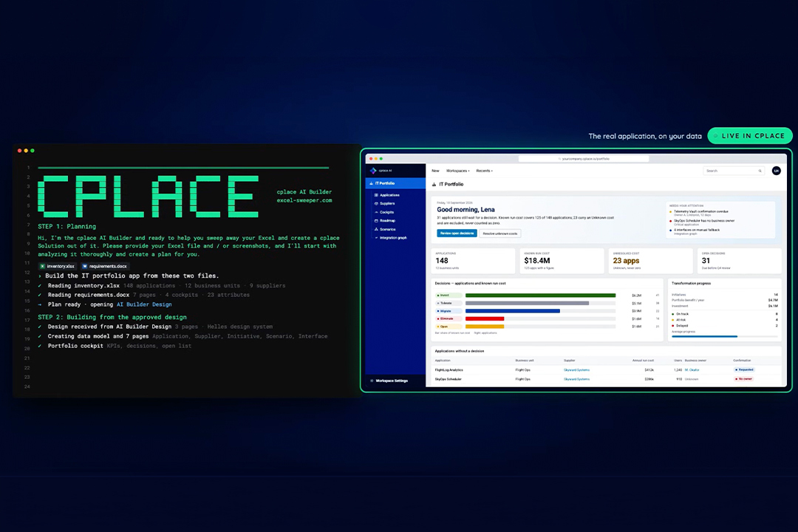Open the user avatar in top bar
Viewport: 798px width, 532px height.
click(776, 171)
